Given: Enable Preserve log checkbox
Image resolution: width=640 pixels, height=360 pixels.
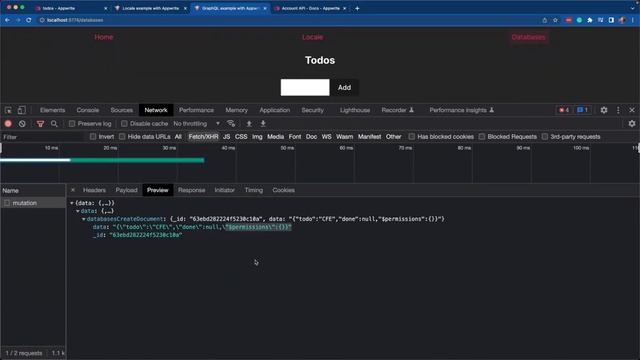Looking at the screenshot, I should click(72, 124).
